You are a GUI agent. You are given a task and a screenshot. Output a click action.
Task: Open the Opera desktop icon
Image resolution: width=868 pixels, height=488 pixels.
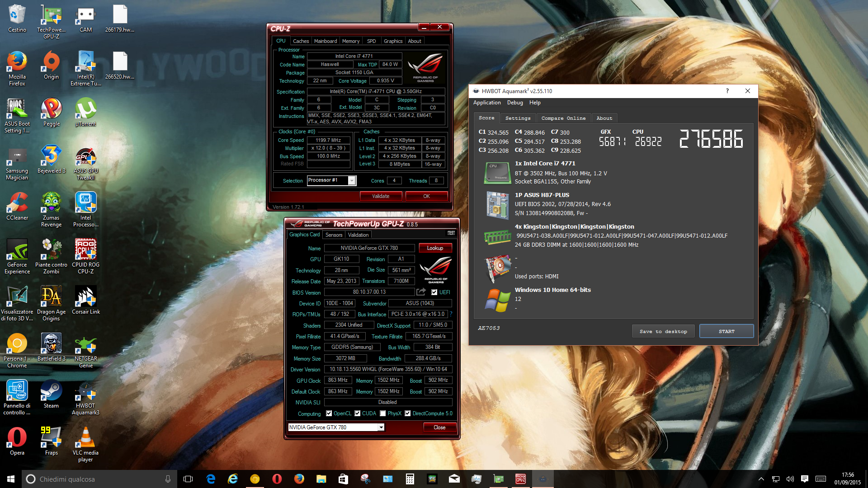coord(17,441)
